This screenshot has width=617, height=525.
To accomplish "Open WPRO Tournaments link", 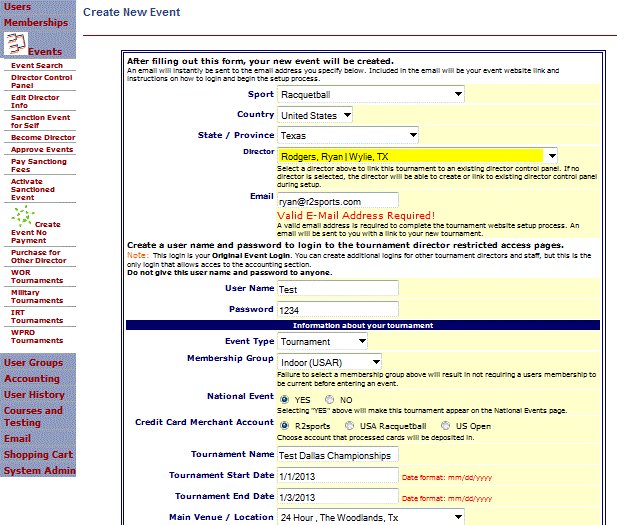I will click(x=37, y=336).
